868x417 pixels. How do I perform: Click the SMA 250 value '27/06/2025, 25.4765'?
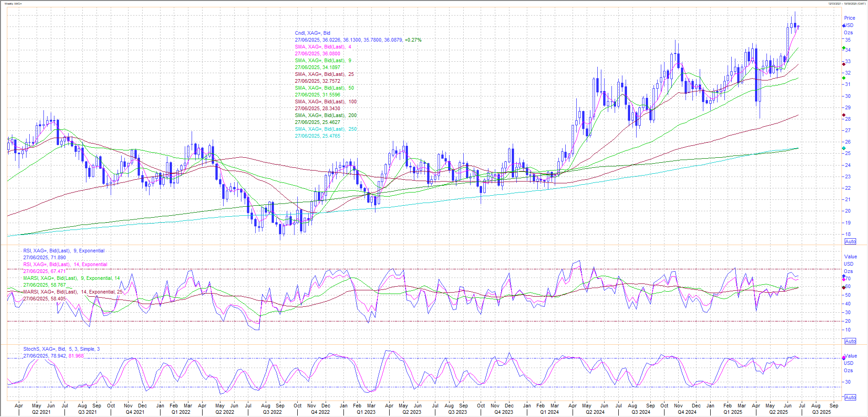(x=317, y=136)
